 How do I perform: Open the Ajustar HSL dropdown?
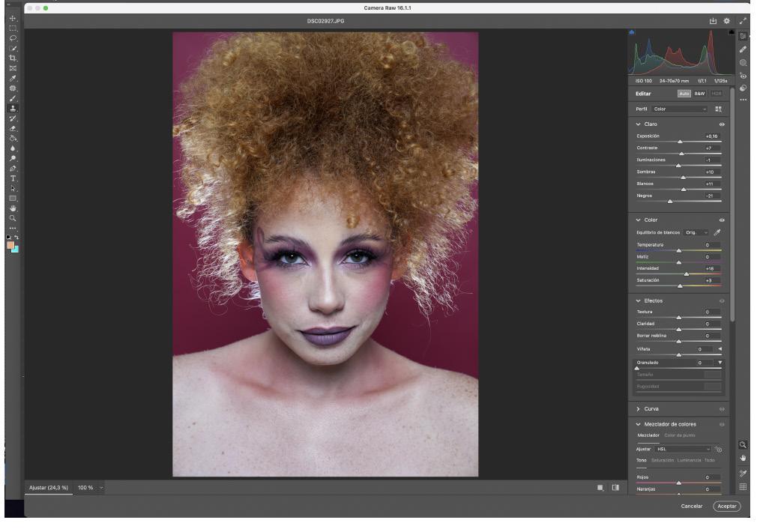tap(683, 449)
